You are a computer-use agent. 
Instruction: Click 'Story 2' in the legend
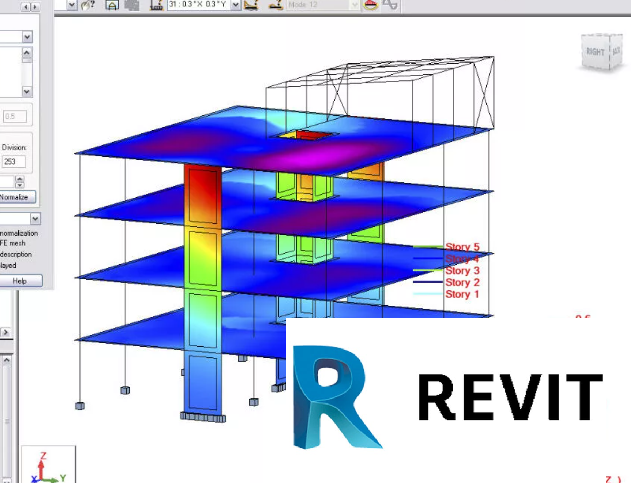tap(462, 282)
